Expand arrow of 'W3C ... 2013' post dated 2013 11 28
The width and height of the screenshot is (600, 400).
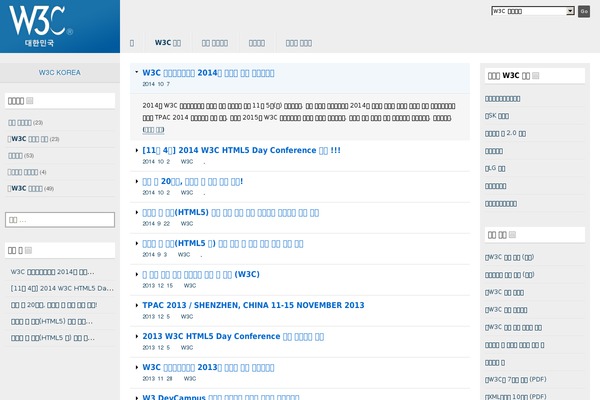tap(137, 367)
